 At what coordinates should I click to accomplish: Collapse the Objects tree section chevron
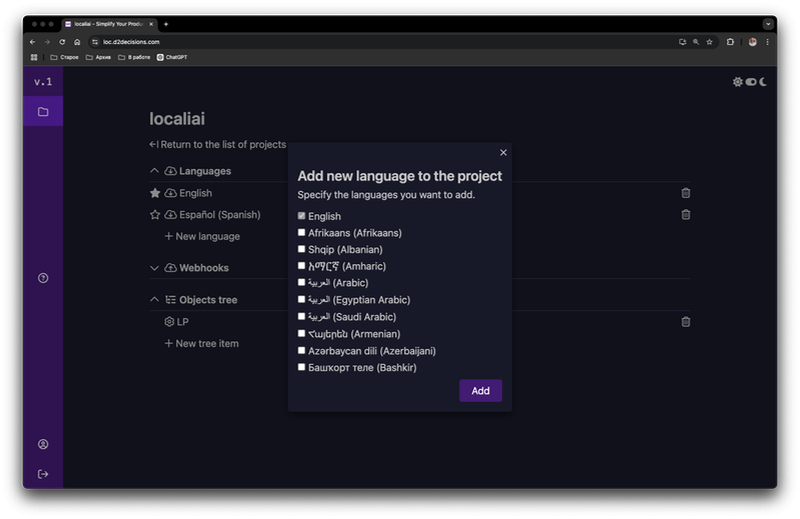tap(154, 300)
